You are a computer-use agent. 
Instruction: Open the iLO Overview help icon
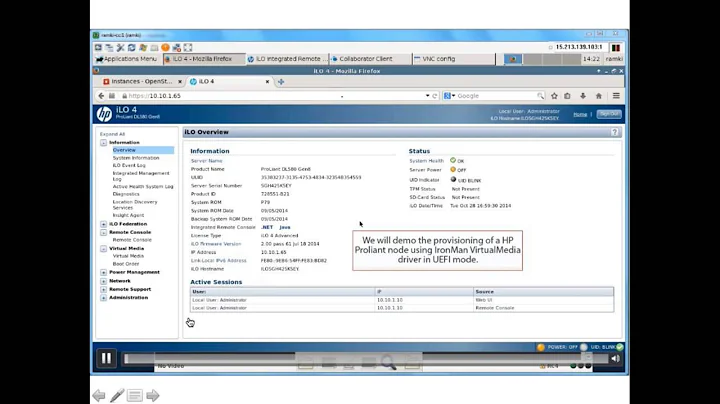[614, 132]
